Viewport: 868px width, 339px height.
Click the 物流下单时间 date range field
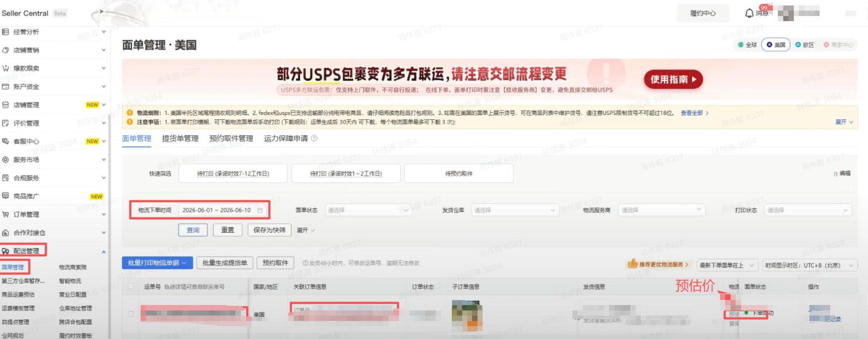pyautogui.click(x=223, y=210)
